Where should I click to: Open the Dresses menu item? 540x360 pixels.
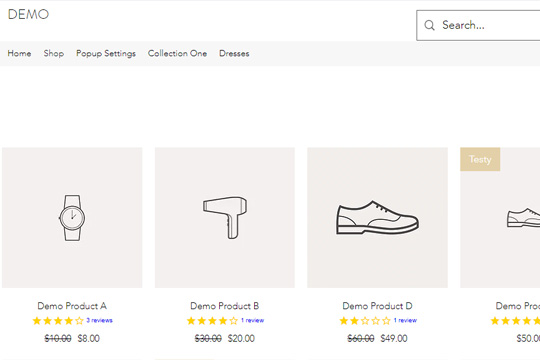(x=234, y=53)
